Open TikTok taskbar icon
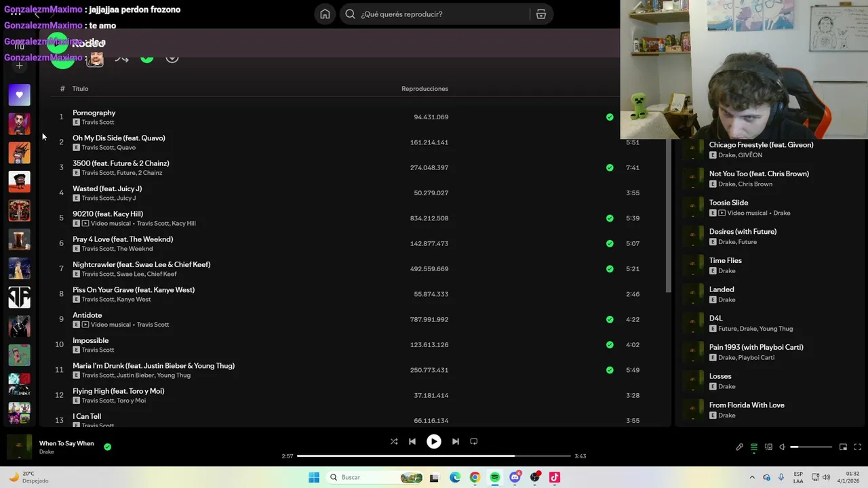Viewport: 868px width, 488px height. (555, 477)
